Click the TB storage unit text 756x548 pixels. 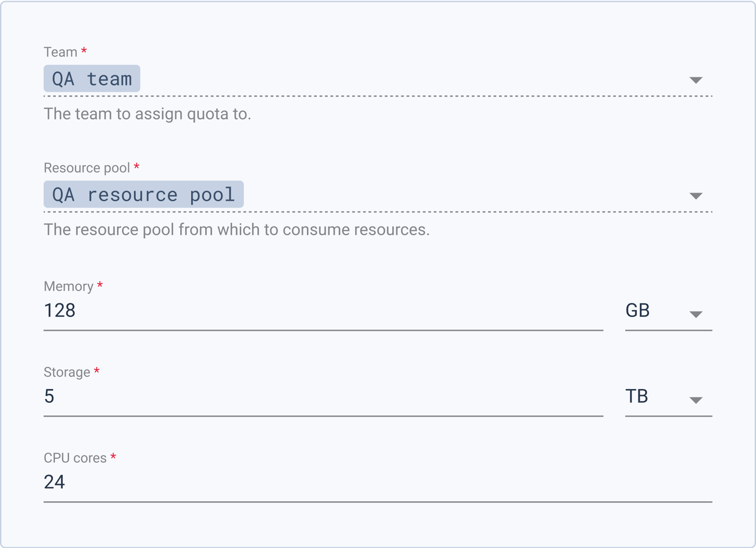click(637, 397)
